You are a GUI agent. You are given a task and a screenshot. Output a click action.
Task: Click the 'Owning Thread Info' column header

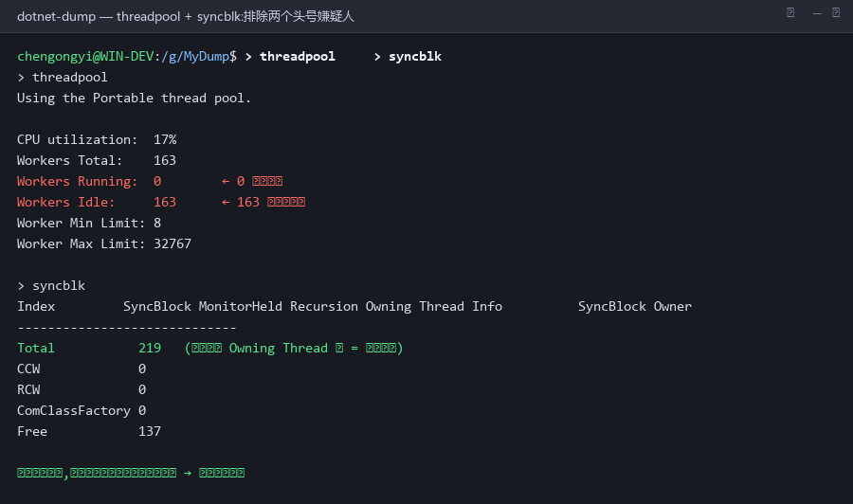coord(434,306)
